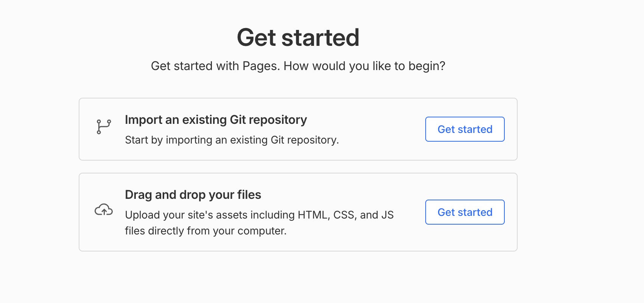Click the 'files directly from your computer' text
Viewport: 644px width, 303px height.
[205, 231]
